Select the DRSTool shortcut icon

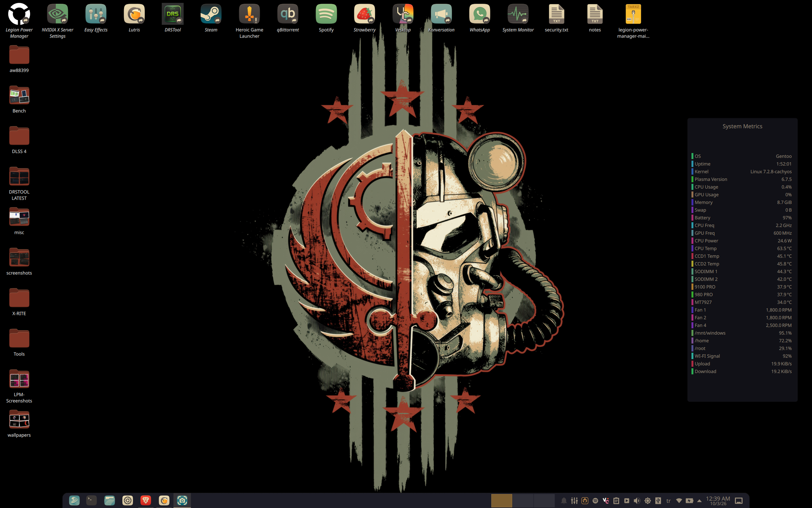point(173,14)
